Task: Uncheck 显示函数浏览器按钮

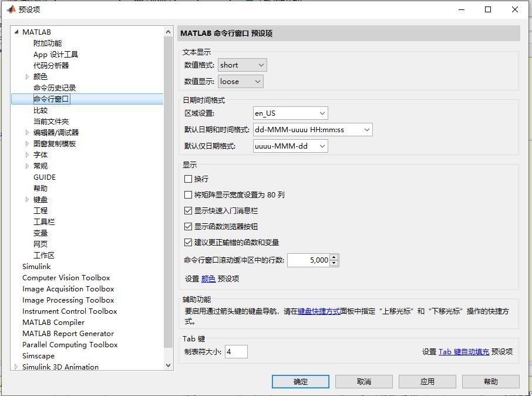Action: [188, 227]
